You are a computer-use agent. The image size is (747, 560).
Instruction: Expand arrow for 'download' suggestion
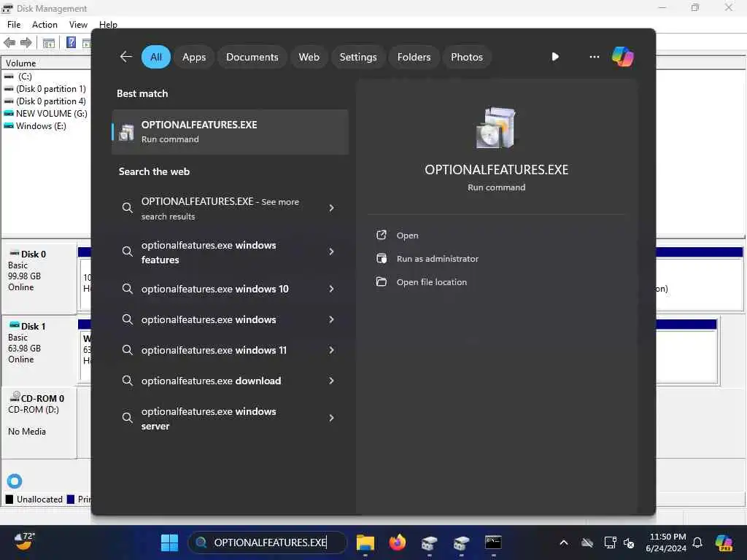332,381
